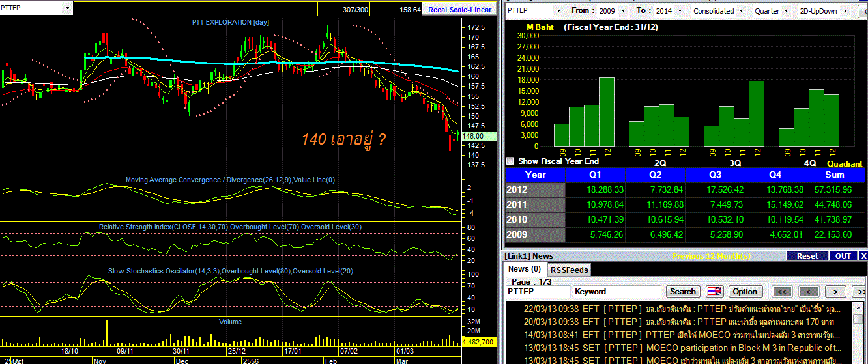Click the Q1 column header
868x364 pixels.
(x=595, y=175)
